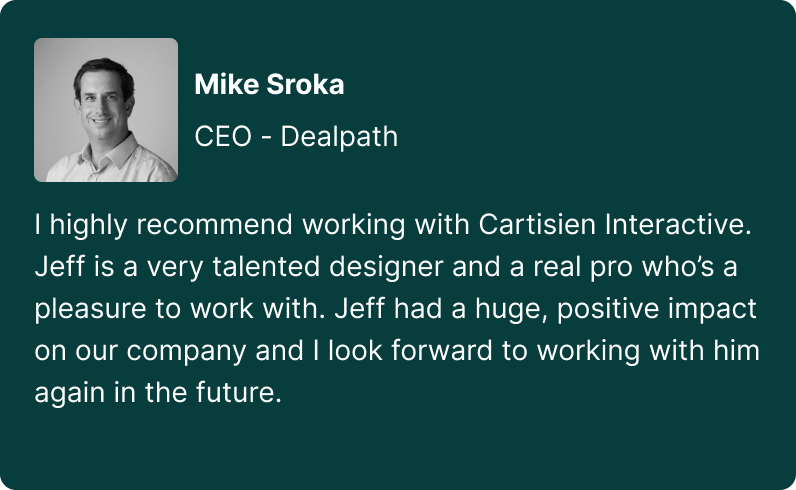Click the opening words "I highly recommend"
Image resolution: width=796 pixels, height=490 pixels.
(163, 225)
